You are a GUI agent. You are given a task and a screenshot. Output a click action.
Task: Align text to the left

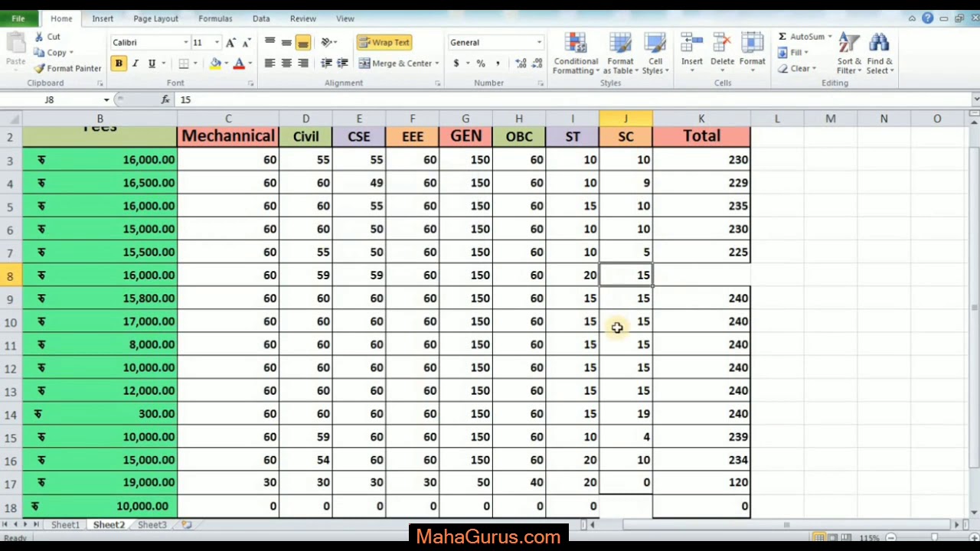click(x=269, y=64)
